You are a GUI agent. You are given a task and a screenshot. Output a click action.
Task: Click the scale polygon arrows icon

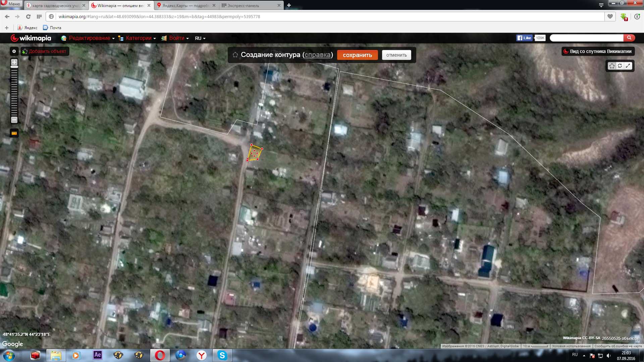[628, 66]
